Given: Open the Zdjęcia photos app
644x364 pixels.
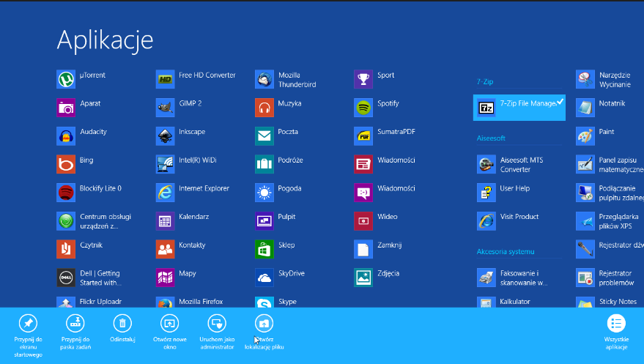Looking at the screenshot, I should coord(363,278).
